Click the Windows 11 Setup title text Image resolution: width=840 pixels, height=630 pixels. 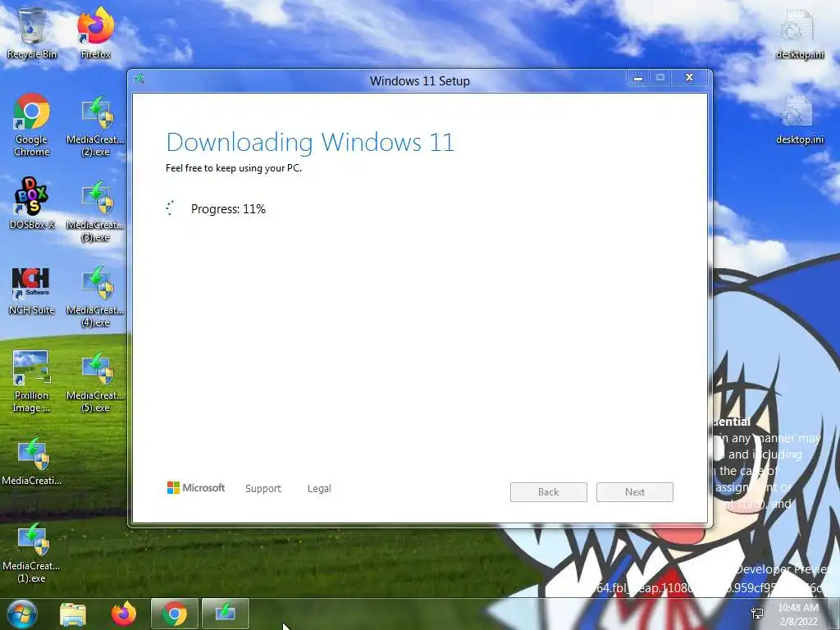[x=420, y=81]
